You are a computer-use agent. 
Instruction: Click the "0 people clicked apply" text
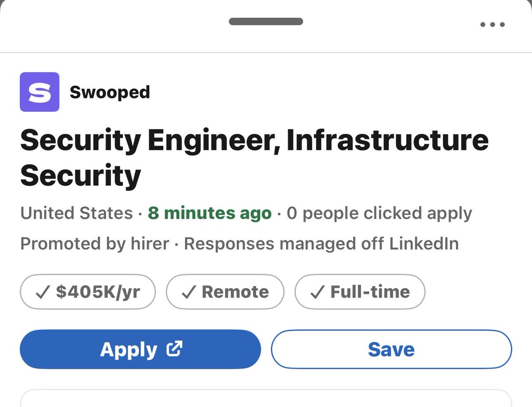379,213
